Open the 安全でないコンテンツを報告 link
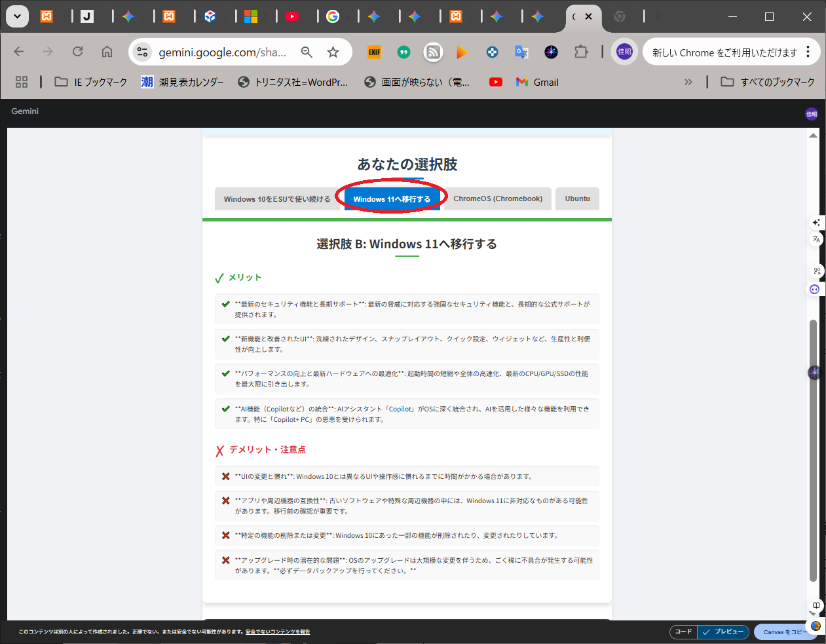The image size is (826, 644). (278, 632)
